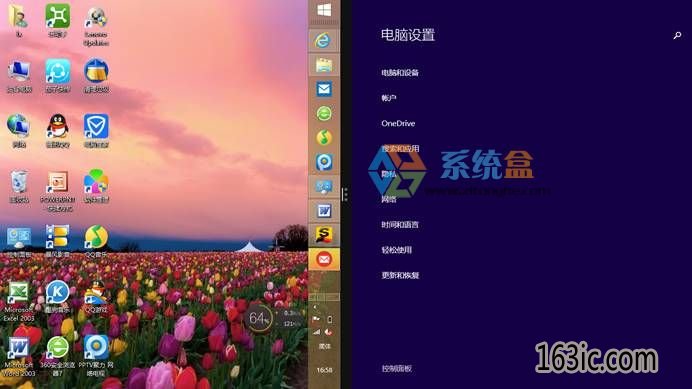
Task: Open the Lenovo Updates desktop shortcut
Action: pyautogui.click(x=96, y=26)
